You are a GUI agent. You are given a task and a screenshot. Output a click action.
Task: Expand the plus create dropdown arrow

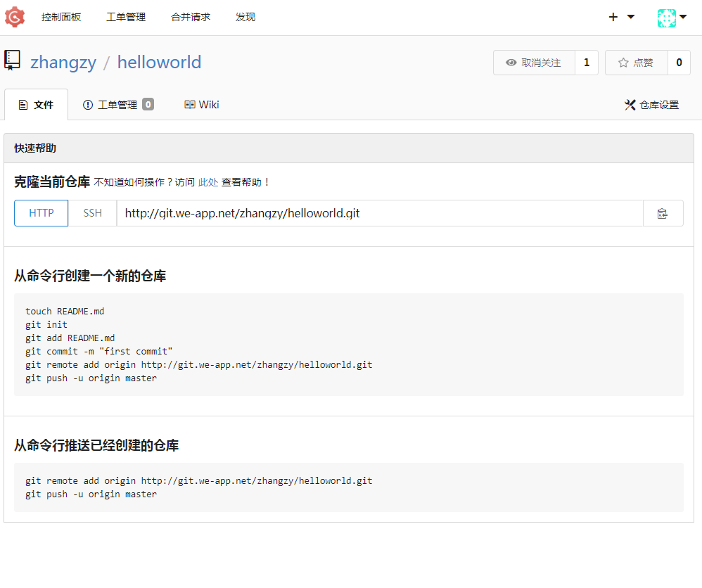[631, 17]
